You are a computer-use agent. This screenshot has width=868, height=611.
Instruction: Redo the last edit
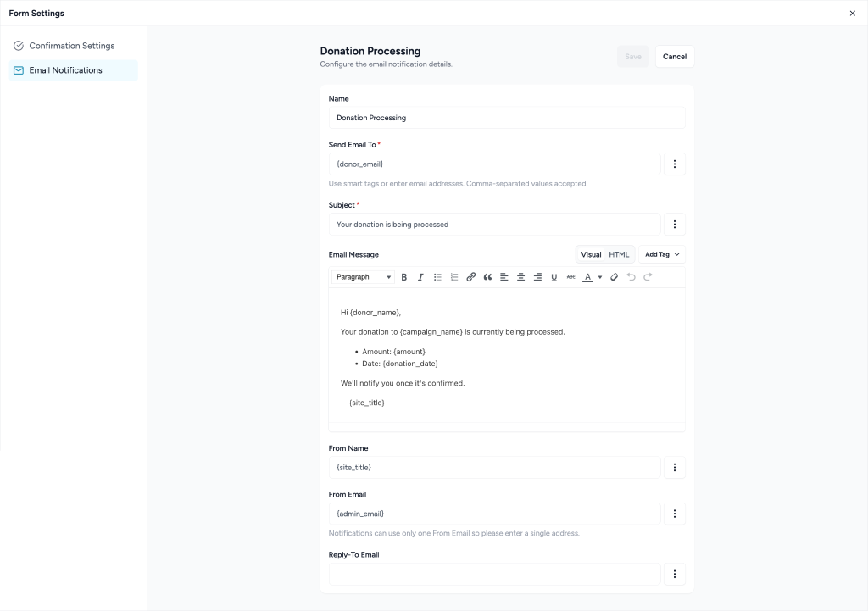point(648,277)
